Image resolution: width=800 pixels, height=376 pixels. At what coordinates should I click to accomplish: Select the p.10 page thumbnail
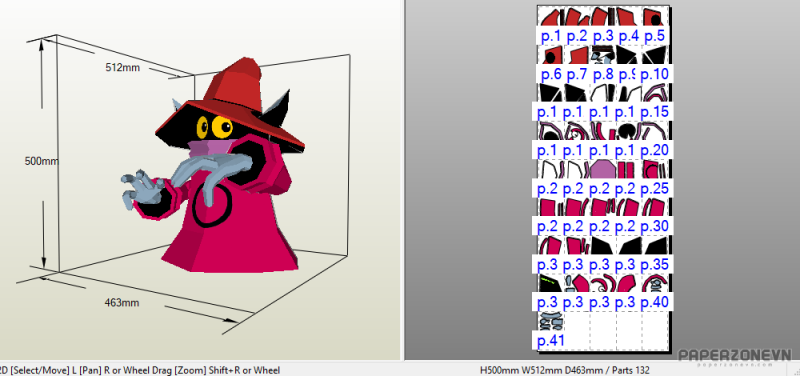pos(655,63)
